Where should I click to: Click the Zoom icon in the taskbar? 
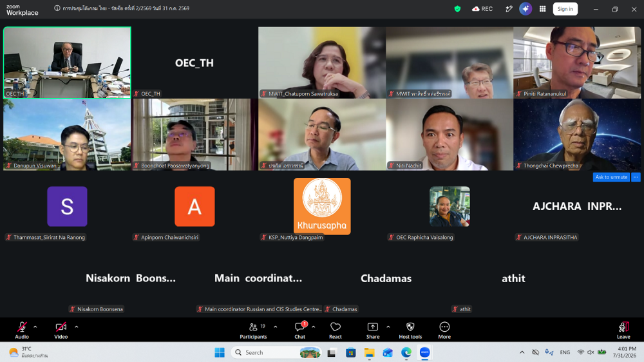(424, 352)
